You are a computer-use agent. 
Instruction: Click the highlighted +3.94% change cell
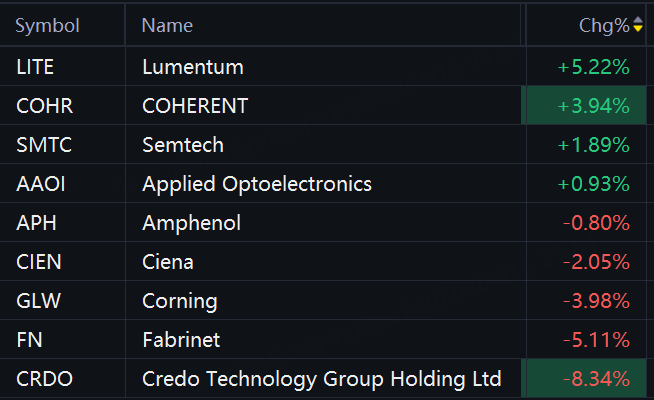tap(584, 106)
